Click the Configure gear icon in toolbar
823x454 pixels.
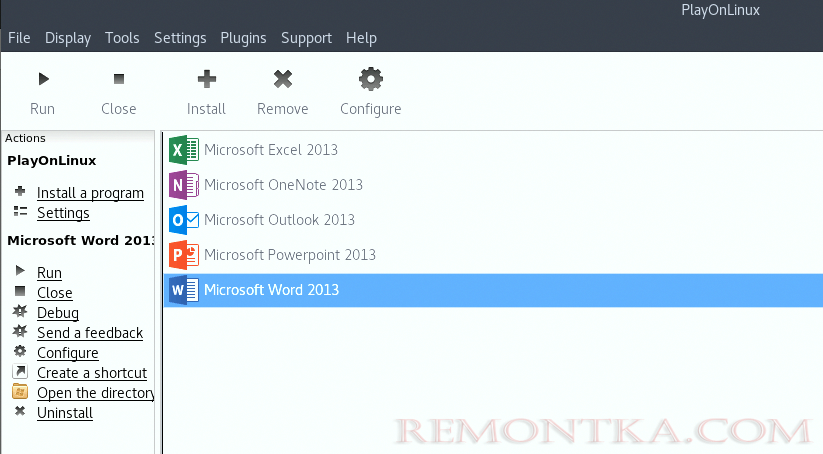point(371,79)
